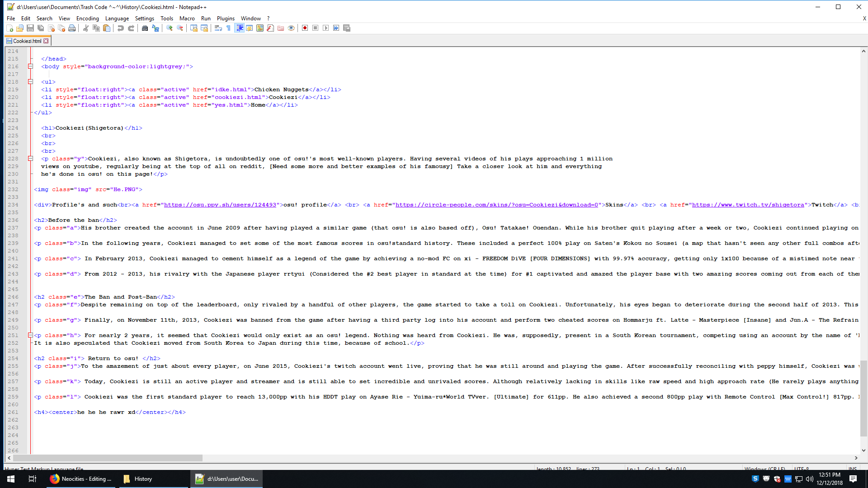Screen dimensions: 868x488
Task: Collapse the paragraph fold on line 228
Action: click(30, 159)
